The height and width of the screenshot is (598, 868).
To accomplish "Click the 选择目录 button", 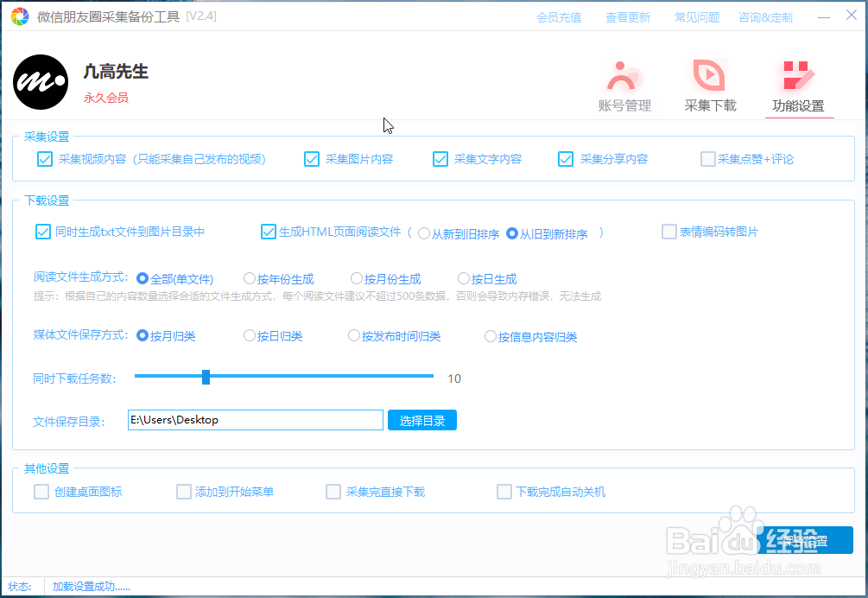I will tap(422, 420).
